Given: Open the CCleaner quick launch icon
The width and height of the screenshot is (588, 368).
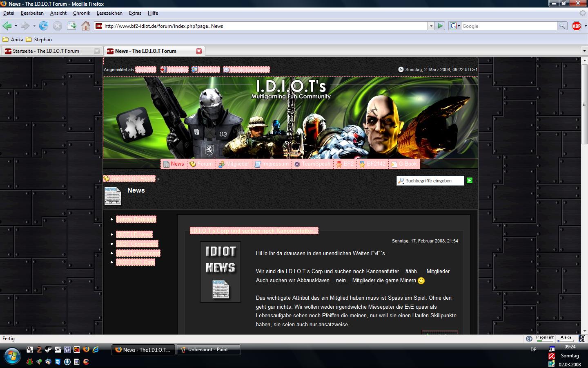Looking at the screenshot, I should [86, 361].
